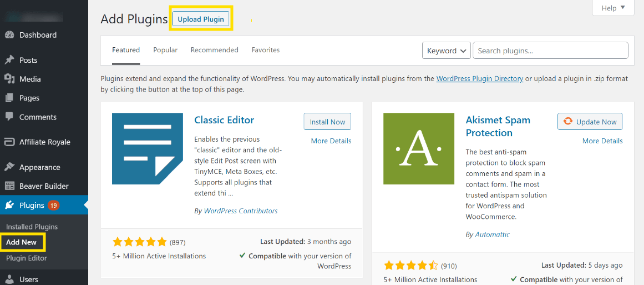Click 'Last Updated: 5 days ago' text
The width and height of the screenshot is (644, 285).
pyautogui.click(x=582, y=265)
